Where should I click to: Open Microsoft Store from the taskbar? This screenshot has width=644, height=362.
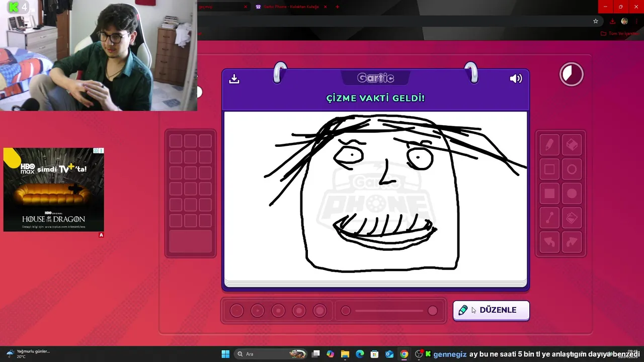coord(374,354)
